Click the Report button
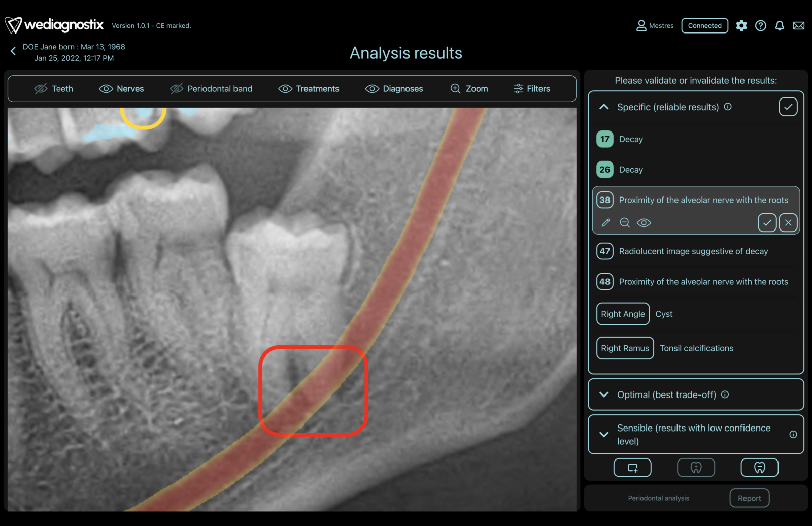The width and height of the screenshot is (812, 526). click(x=750, y=498)
